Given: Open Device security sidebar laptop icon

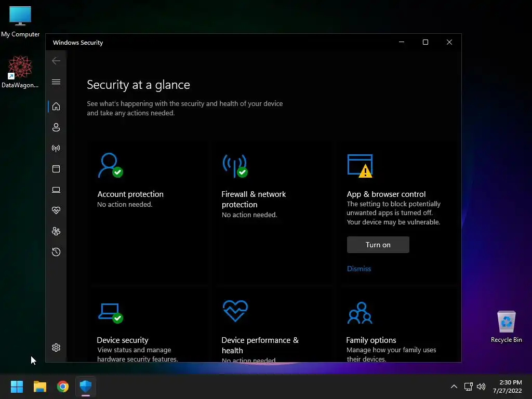Looking at the screenshot, I should coord(56,190).
